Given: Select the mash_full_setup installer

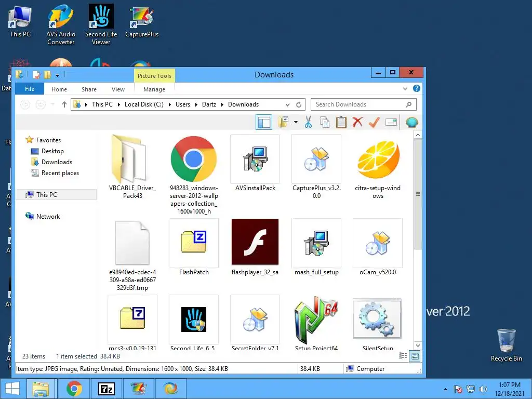Looking at the screenshot, I should [x=316, y=247].
